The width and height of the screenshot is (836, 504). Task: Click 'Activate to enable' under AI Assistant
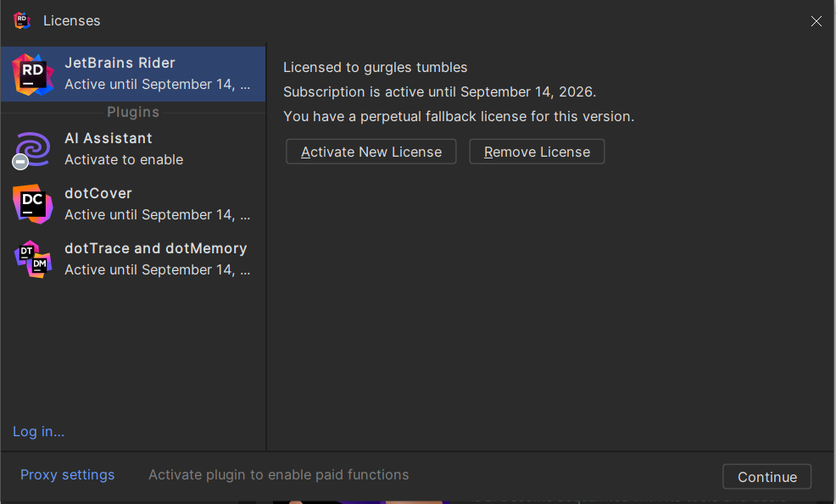(124, 160)
